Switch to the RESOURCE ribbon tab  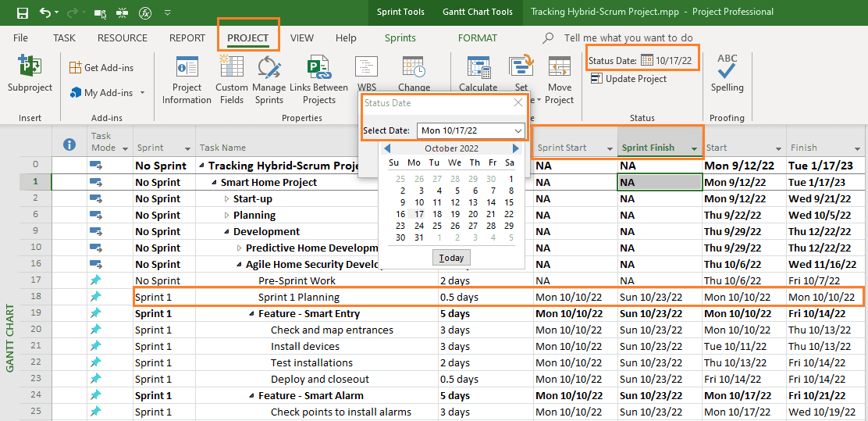tap(123, 38)
